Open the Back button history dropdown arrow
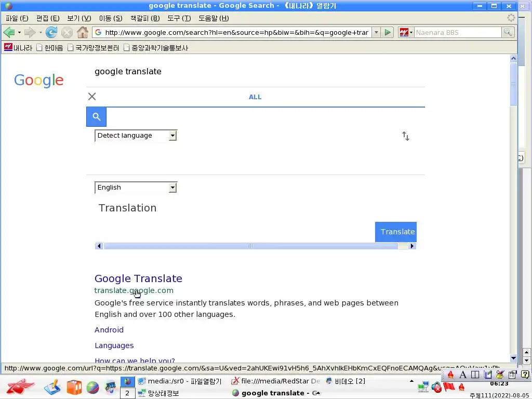The height and width of the screenshot is (399, 532). (x=19, y=33)
